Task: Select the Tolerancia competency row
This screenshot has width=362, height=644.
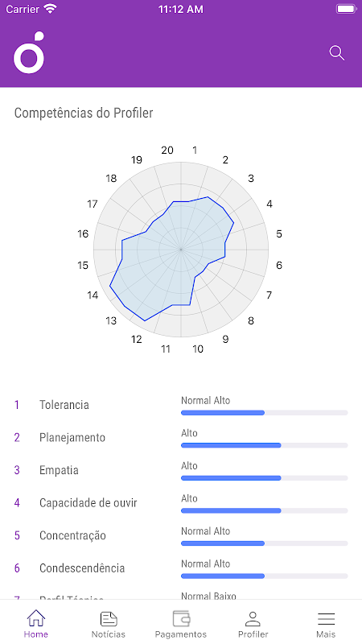Action: click(181, 405)
